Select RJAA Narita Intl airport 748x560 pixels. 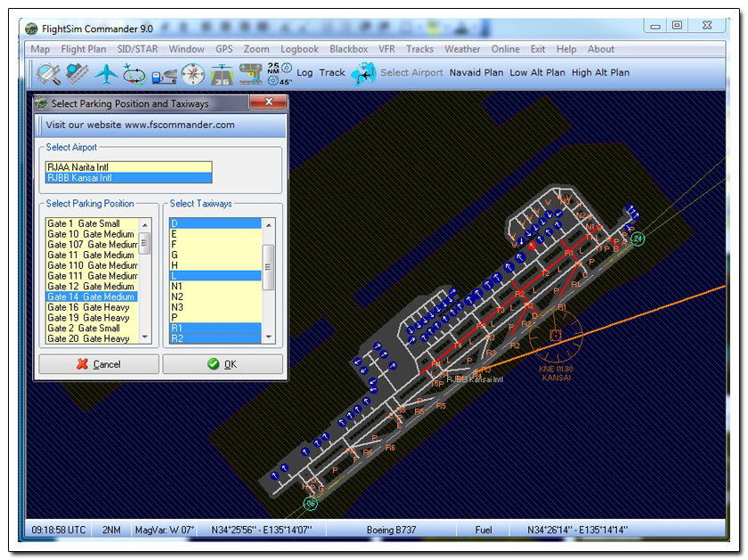coord(129,167)
